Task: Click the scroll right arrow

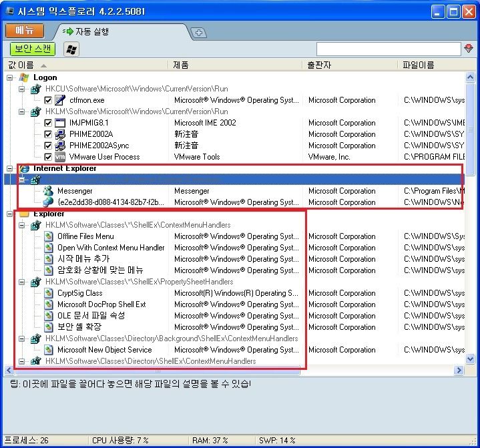Action: tap(459, 371)
